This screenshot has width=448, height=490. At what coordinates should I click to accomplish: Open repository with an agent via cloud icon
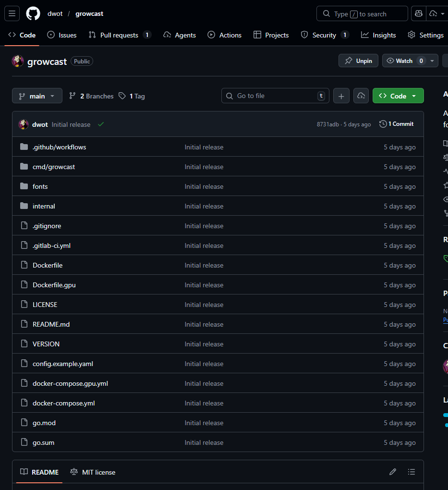point(361,96)
